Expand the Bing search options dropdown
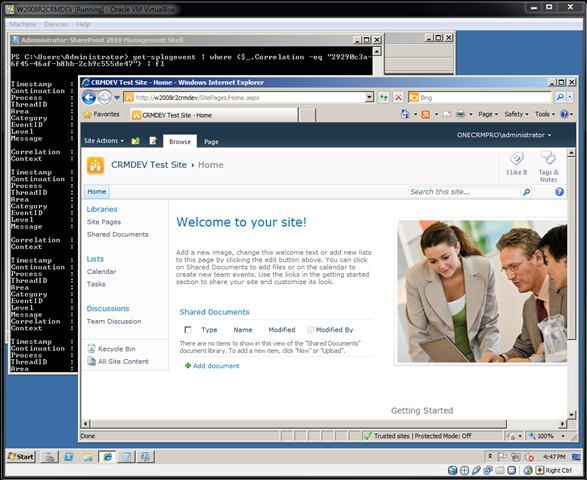The image size is (587, 480). tap(570, 97)
